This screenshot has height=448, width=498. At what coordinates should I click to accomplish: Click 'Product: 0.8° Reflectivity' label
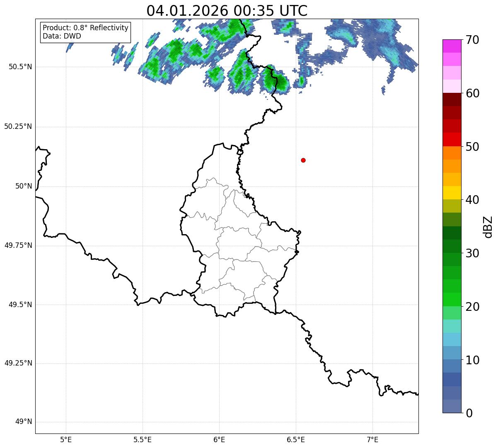(x=86, y=28)
